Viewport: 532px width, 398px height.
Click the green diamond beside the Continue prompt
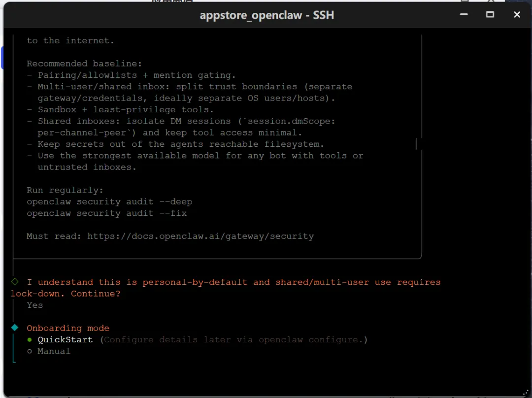15,282
